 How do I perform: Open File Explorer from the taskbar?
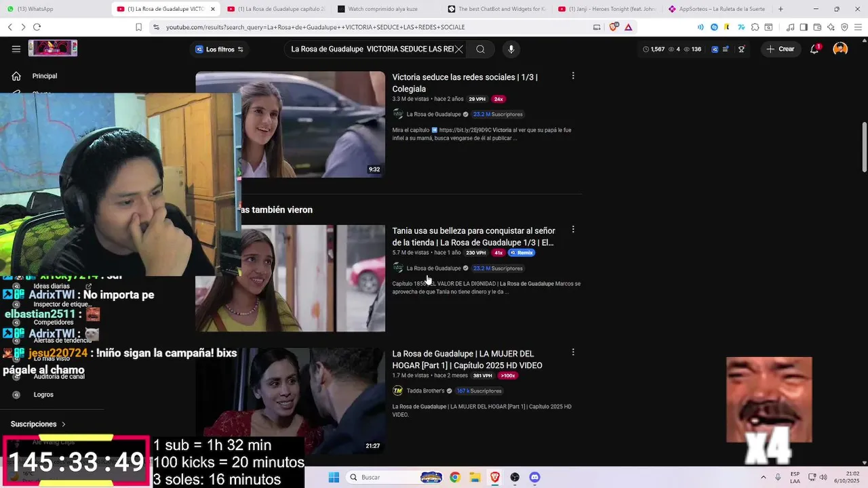(475, 477)
